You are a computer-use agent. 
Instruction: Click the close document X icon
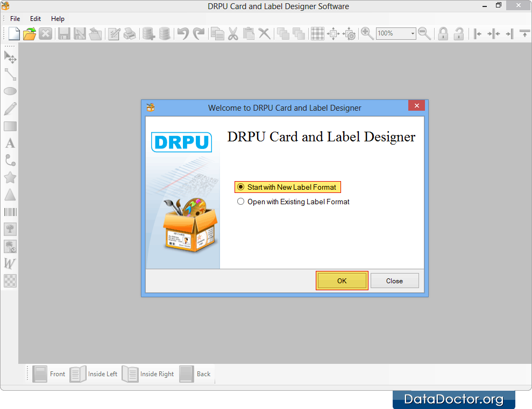(x=46, y=33)
